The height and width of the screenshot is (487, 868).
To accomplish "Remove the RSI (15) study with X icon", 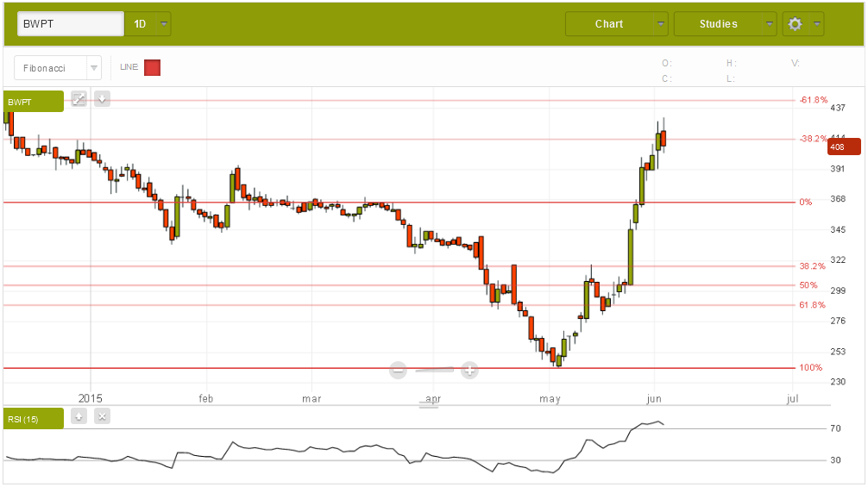I will (x=102, y=417).
